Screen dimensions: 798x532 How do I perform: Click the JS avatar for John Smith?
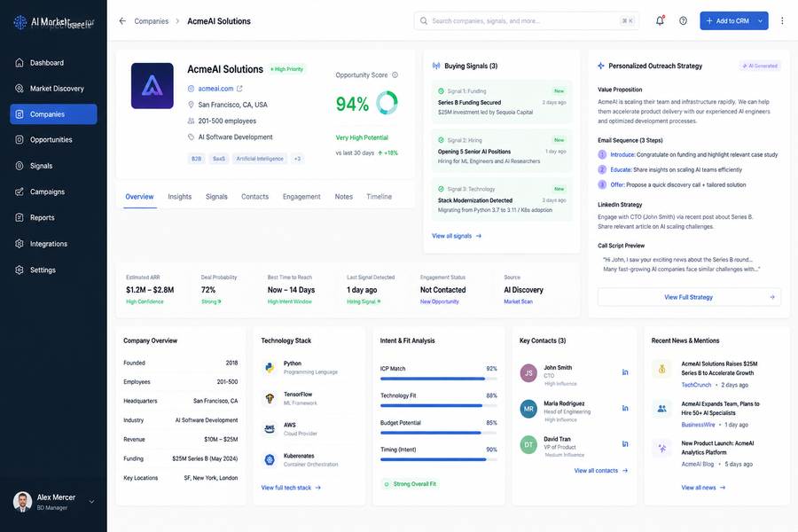tap(528, 373)
